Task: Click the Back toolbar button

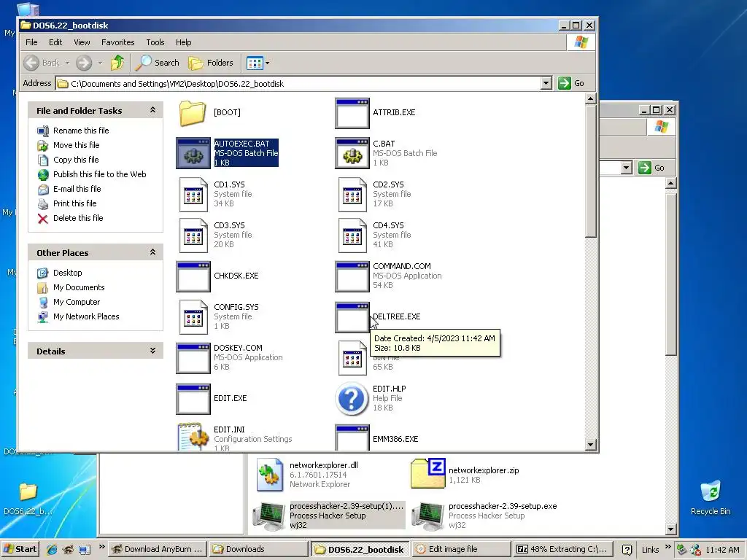Action: [x=42, y=63]
